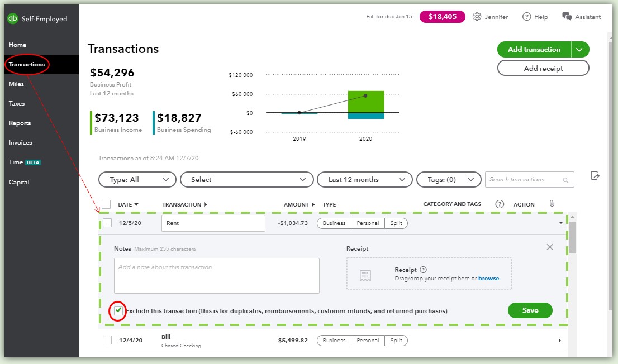This screenshot has height=364, width=618.
Task: Click the browse receipt link
Action: 489,278
